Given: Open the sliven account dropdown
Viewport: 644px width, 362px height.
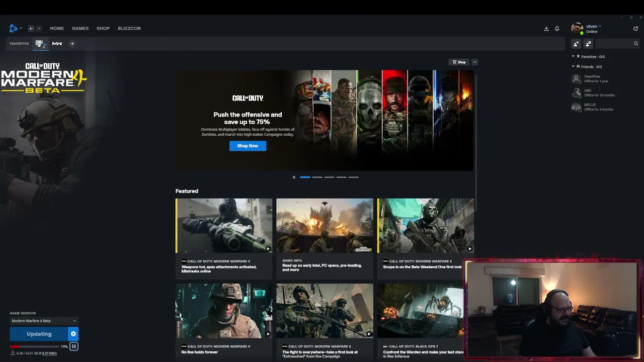Looking at the screenshot, I should [594, 26].
